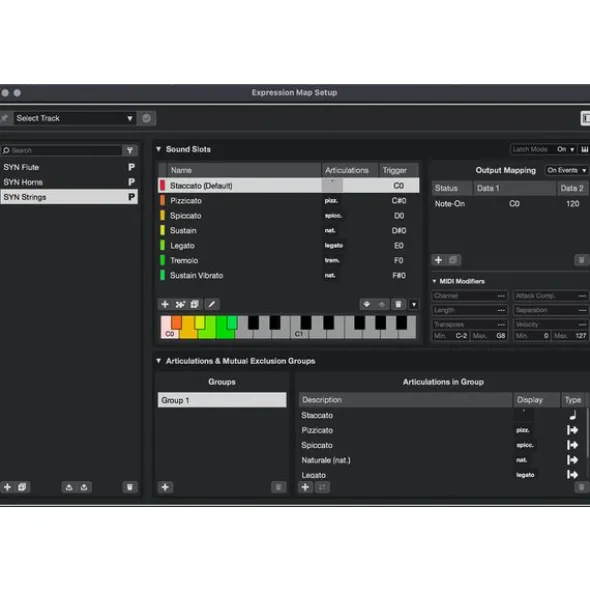Screen dimensions: 590x591
Task: Collapse Articulations & Mutual Exclusion Groups section
Action: [159, 361]
